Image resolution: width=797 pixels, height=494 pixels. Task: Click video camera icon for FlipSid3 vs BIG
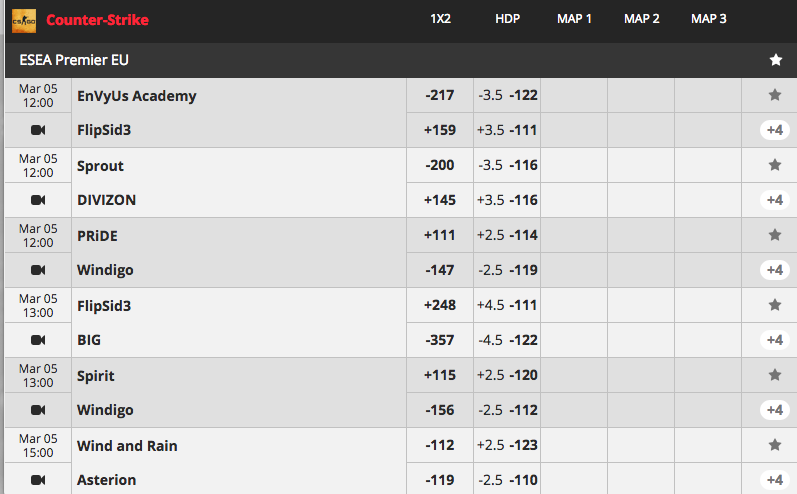[38, 340]
